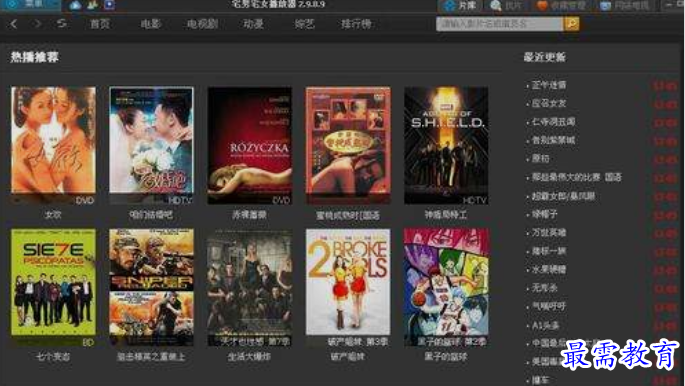Switch to the 电视剧 tab

tap(202, 24)
